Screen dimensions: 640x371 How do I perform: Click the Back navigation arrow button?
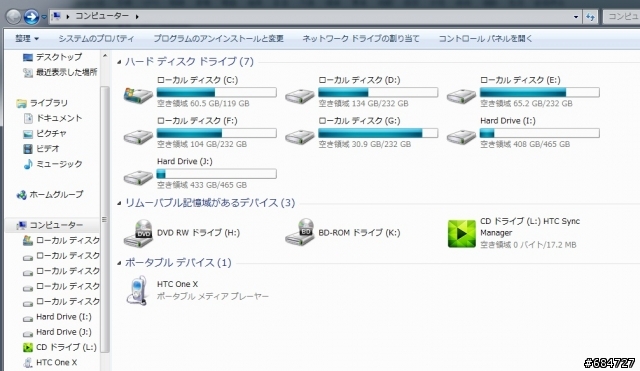click(x=13, y=17)
